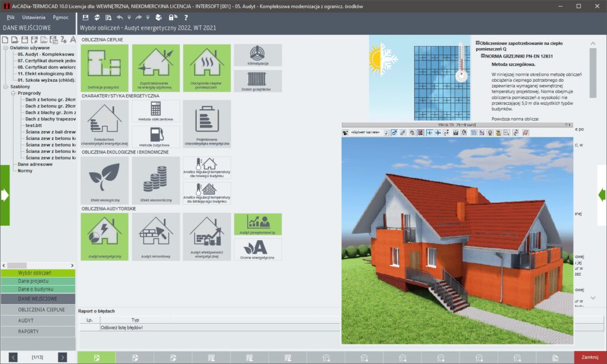The width and height of the screenshot is (607, 364).
Task: Toggle the Audyt energetyczny tile
Action: coord(104,237)
